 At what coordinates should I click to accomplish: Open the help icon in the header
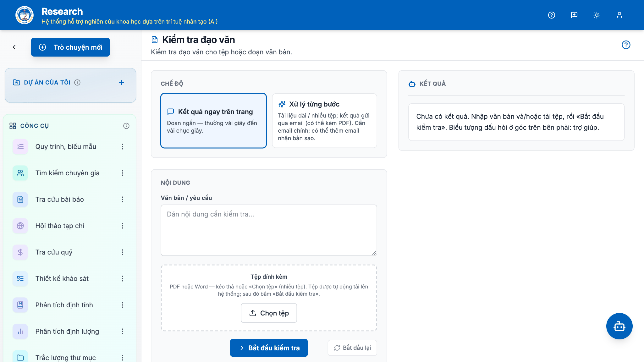pyautogui.click(x=552, y=15)
